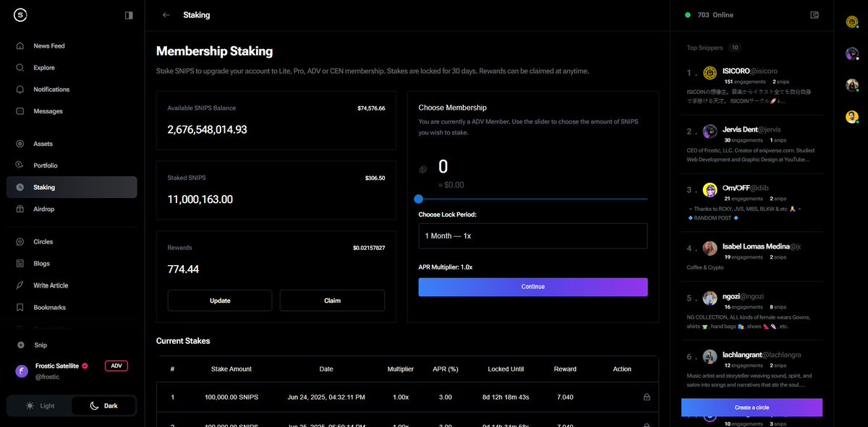This screenshot has height=427, width=868.
Task: Click the Assets coin icon
Action: coord(20,144)
